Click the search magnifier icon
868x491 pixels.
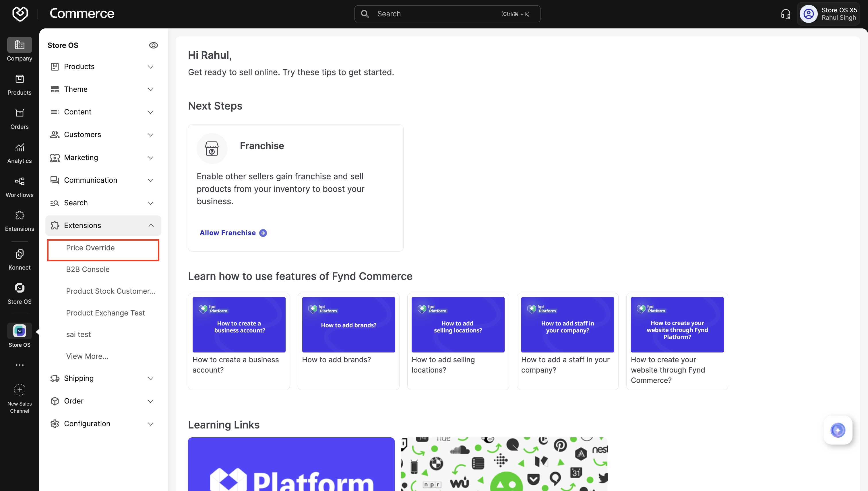pos(365,14)
